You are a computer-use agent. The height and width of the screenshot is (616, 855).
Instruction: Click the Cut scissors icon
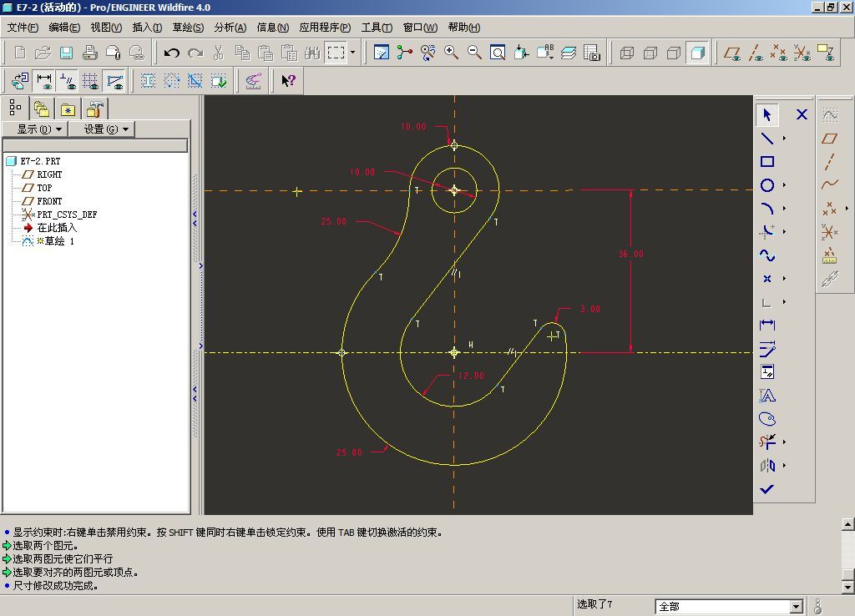tap(219, 53)
